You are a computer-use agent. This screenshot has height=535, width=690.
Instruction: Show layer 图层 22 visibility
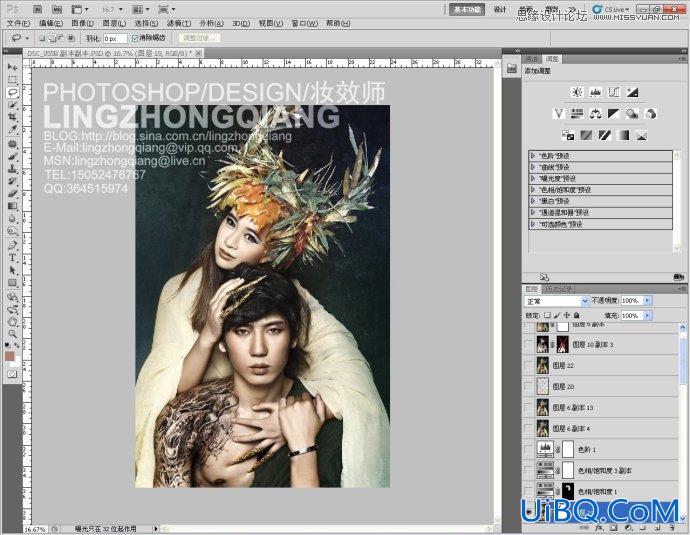point(528,366)
